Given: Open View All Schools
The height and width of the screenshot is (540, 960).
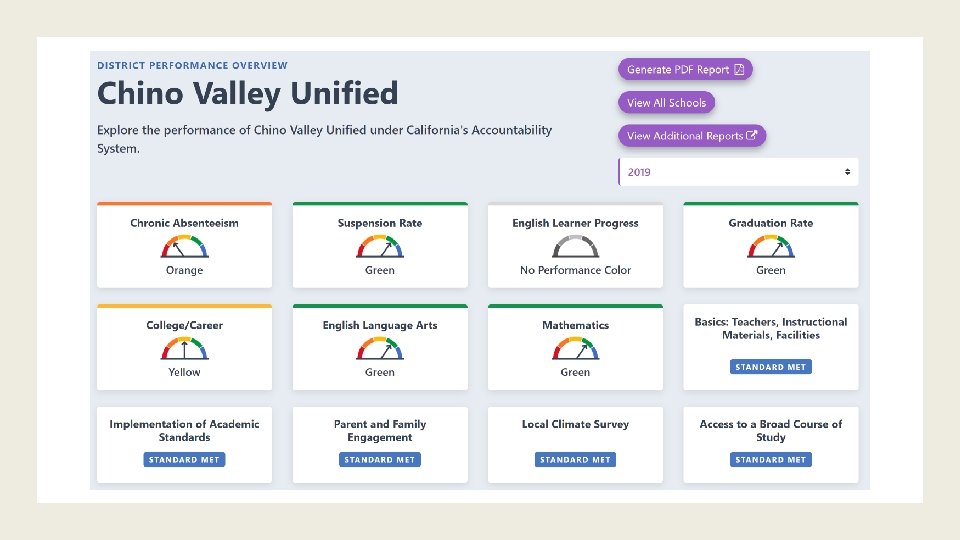Looking at the screenshot, I should [x=666, y=103].
